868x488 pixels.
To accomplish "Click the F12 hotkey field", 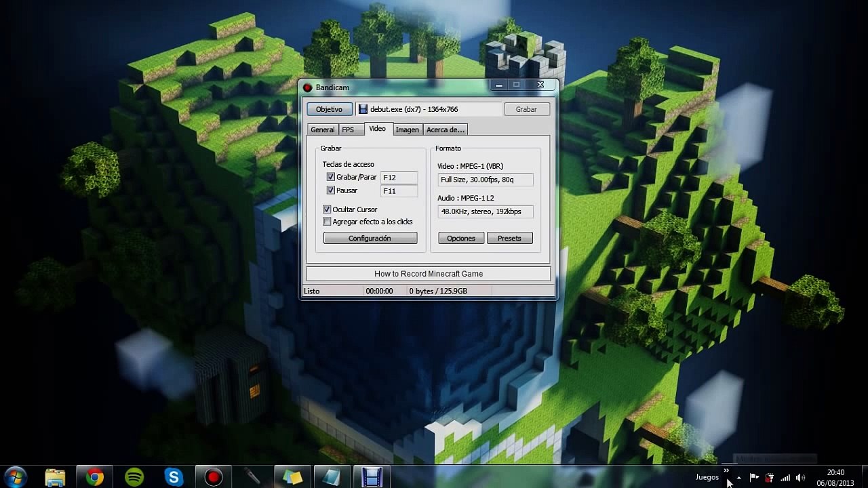I will pyautogui.click(x=399, y=177).
